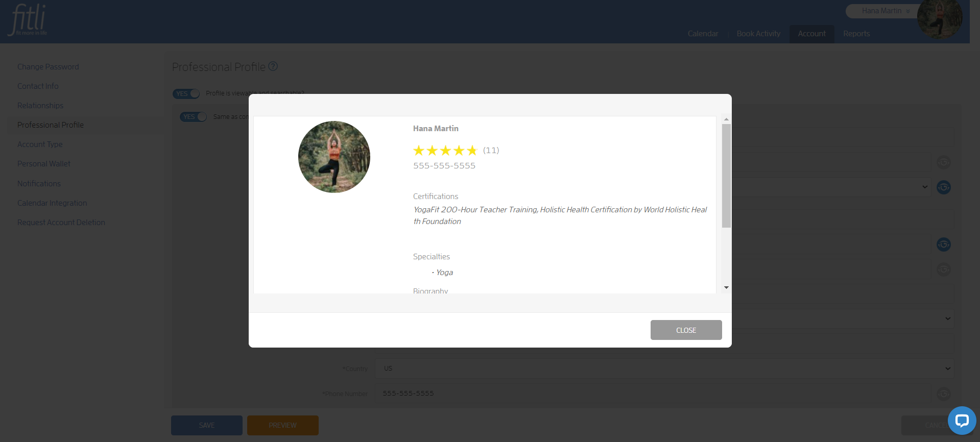This screenshot has height=442, width=980.
Task: Click phone number 555-555-5555 in the preview
Action: [x=444, y=166]
